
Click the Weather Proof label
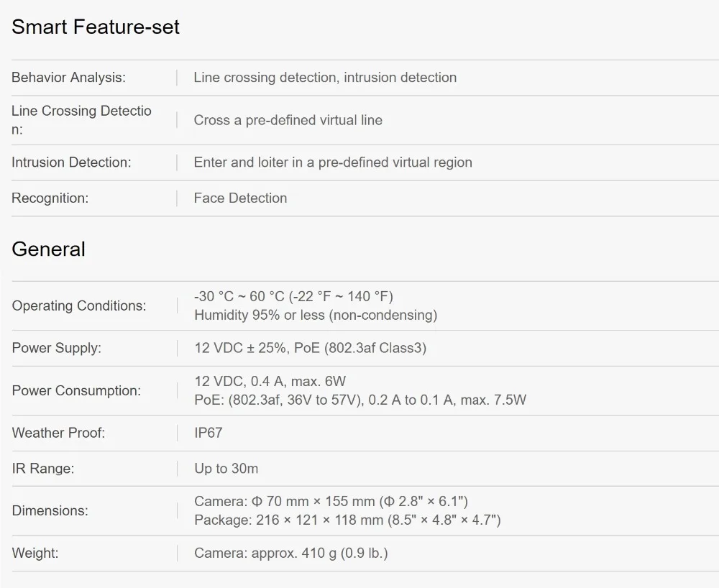click(58, 433)
